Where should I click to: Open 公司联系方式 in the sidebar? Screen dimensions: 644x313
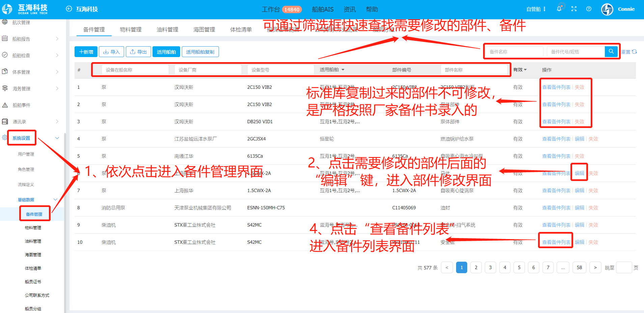click(37, 295)
